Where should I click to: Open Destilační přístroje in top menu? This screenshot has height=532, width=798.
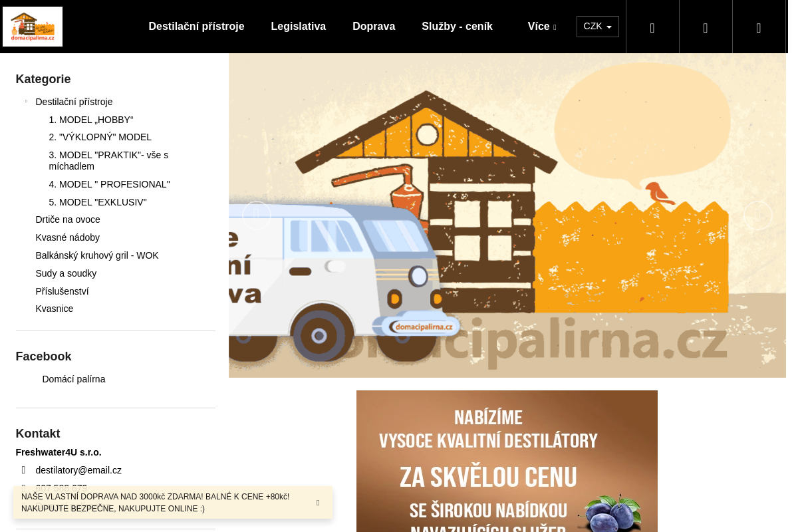pyautogui.click(x=196, y=27)
